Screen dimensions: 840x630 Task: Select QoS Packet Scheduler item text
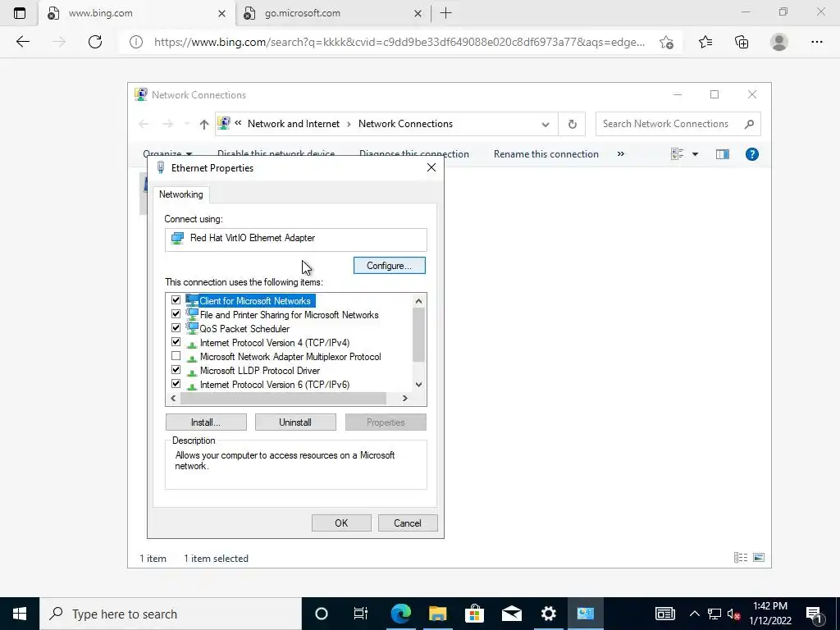click(x=244, y=328)
